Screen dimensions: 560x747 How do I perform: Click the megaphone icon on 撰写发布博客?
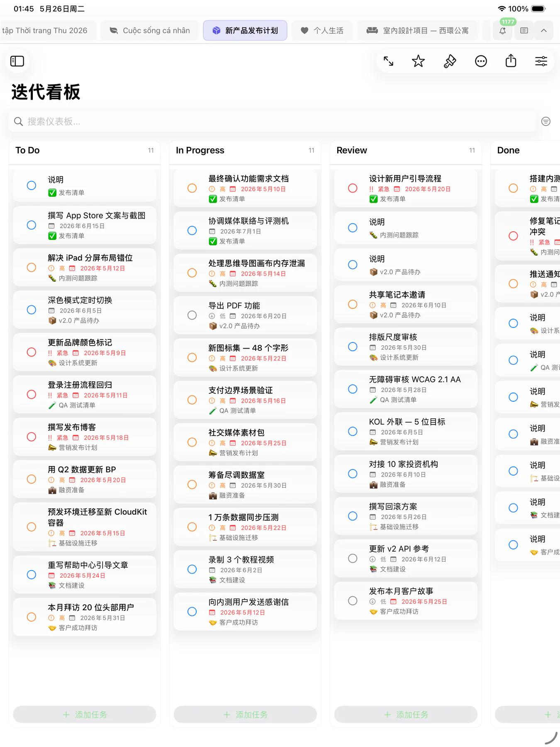point(52,447)
